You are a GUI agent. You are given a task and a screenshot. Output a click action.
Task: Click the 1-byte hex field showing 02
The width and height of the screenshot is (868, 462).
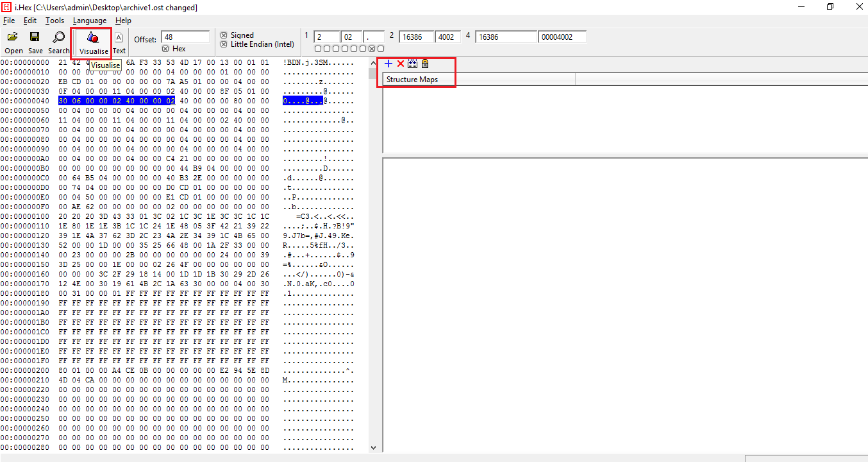(x=351, y=37)
